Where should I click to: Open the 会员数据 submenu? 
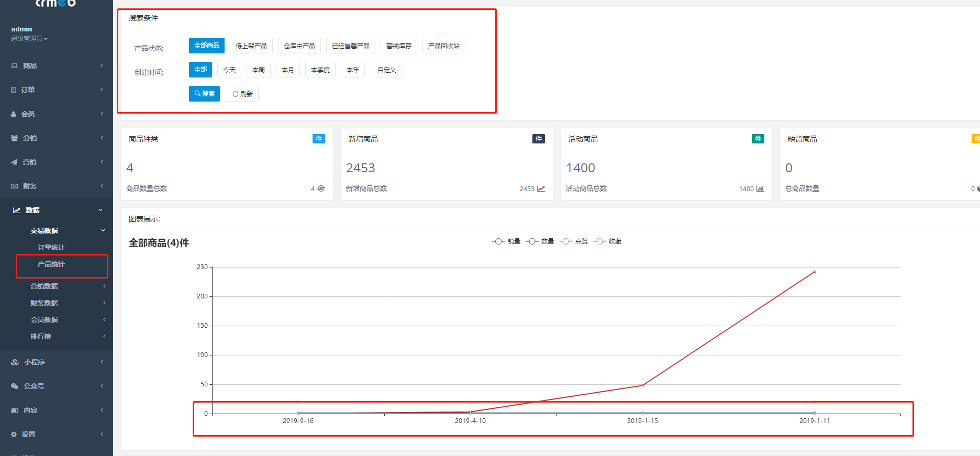coord(44,320)
